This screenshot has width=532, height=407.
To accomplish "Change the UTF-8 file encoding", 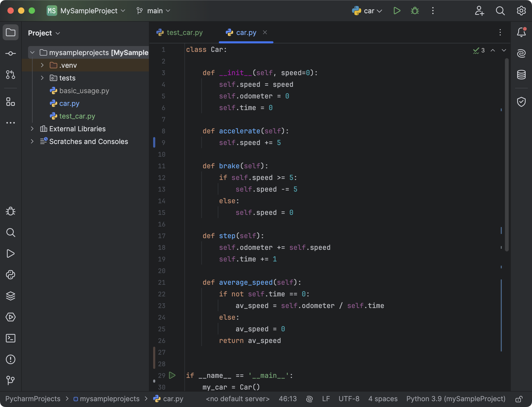I will (x=349, y=399).
